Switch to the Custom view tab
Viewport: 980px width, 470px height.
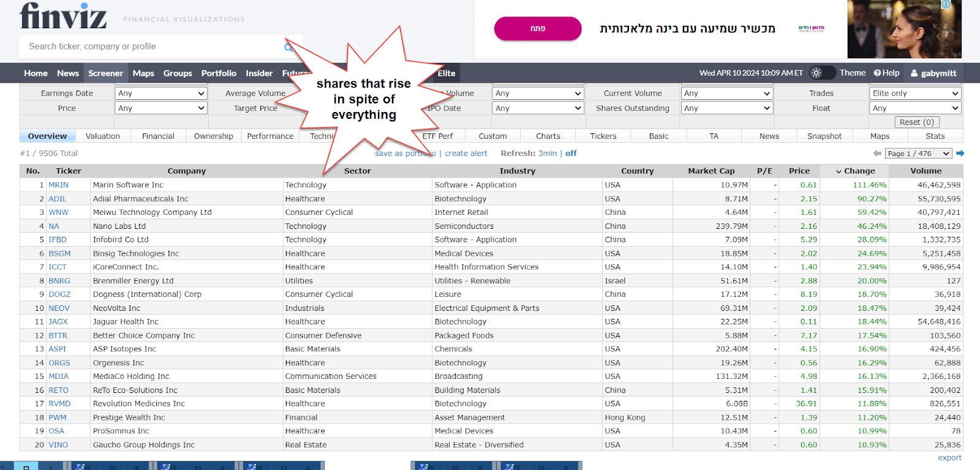(492, 136)
